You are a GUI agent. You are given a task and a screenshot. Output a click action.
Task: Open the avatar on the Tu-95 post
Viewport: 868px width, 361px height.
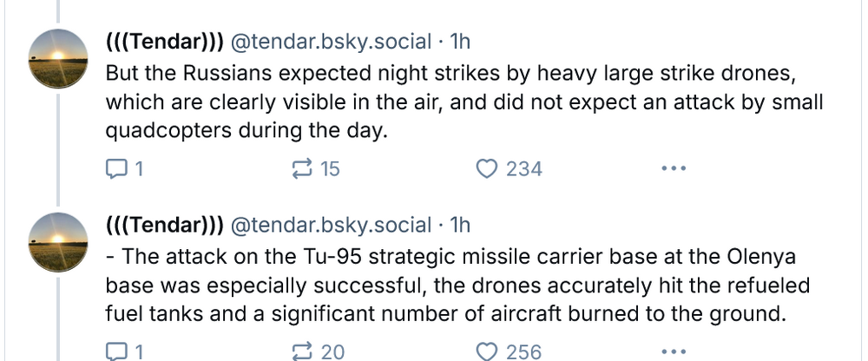pos(58,241)
